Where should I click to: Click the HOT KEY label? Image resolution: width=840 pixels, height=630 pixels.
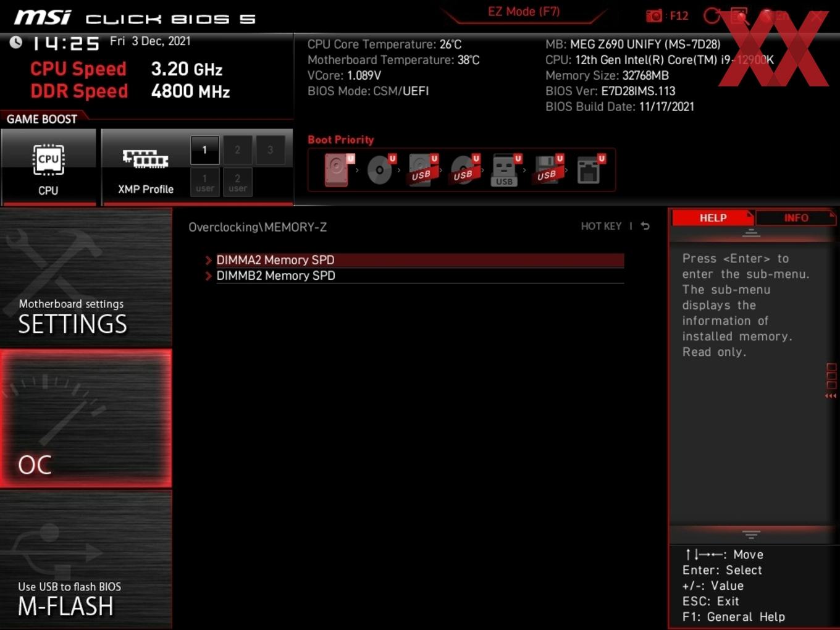pyautogui.click(x=601, y=226)
